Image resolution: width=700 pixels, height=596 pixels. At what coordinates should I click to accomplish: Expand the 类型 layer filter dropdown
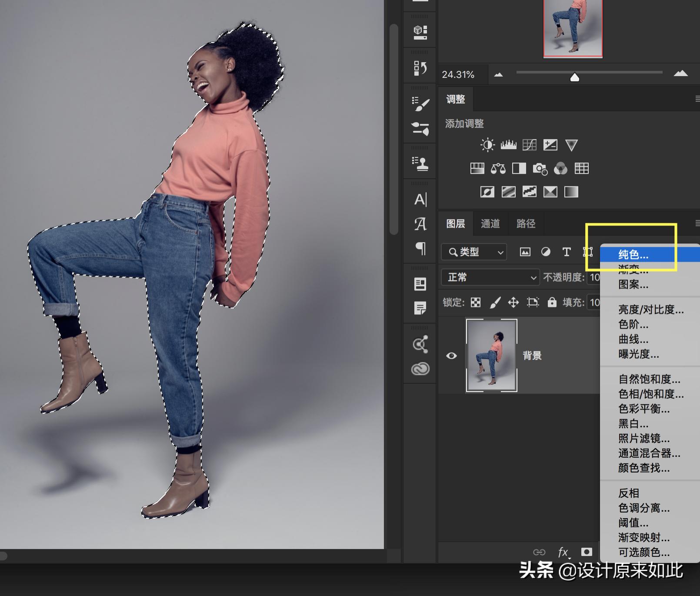[x=474, y=252]
